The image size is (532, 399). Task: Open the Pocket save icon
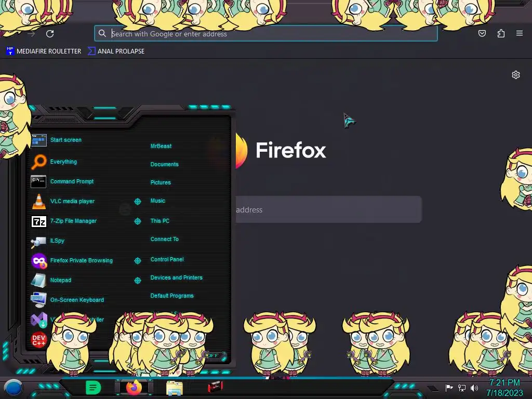(x=482, y=33)
